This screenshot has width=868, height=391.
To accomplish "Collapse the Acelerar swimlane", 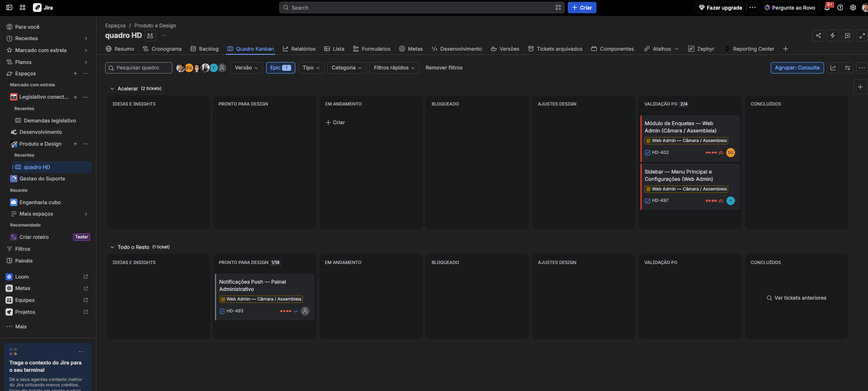I will (112, 89).
